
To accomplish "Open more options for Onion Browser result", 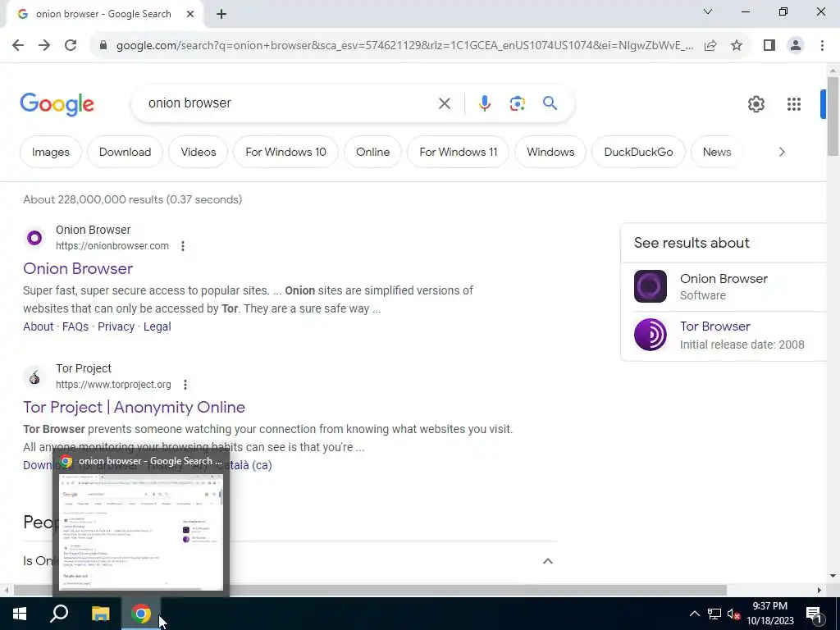I will coord(183,246).
